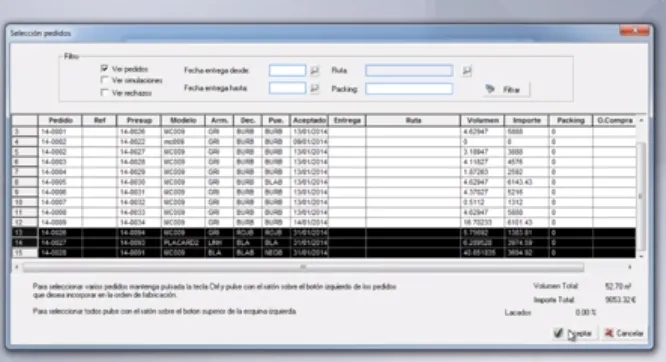
Task: Click into the Packing filter field
Action: [409, 89]
